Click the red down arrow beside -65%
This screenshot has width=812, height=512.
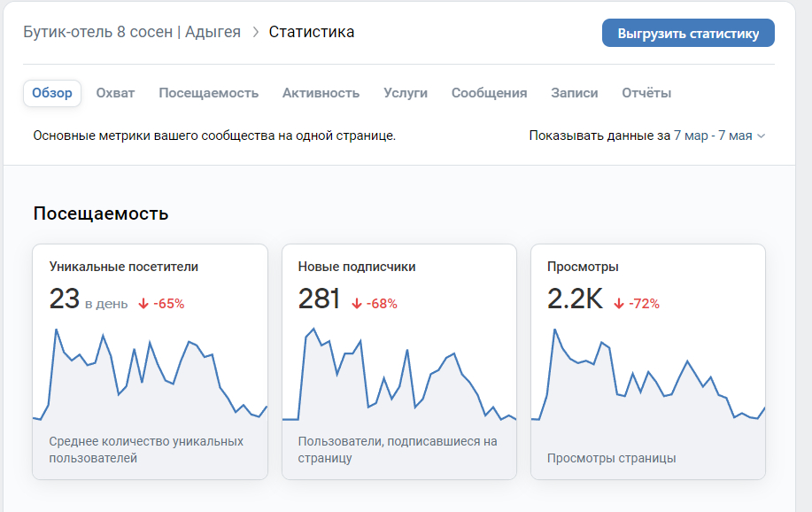point(143,304)
